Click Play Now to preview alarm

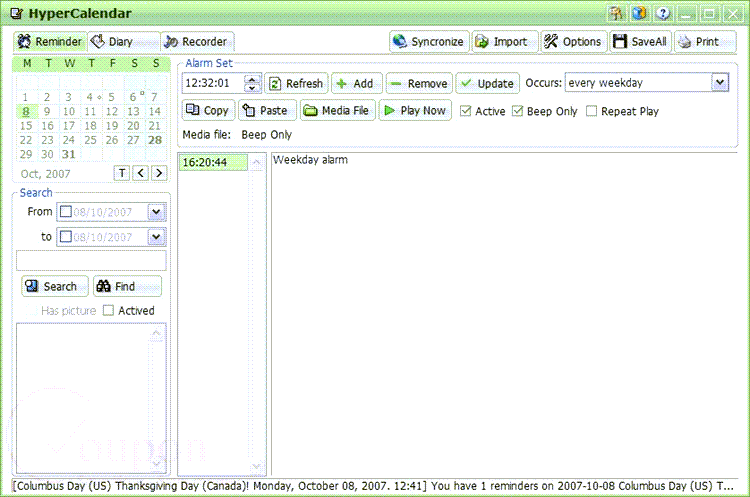[x=415, y=110]
